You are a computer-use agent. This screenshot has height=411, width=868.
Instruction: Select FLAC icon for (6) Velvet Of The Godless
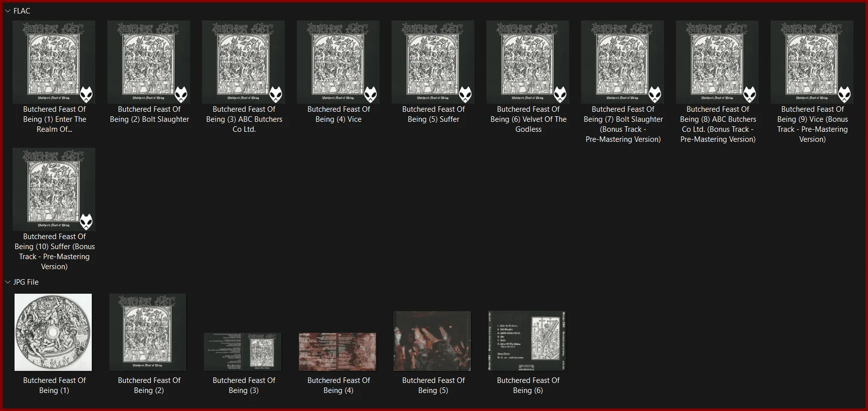(528, 62)
